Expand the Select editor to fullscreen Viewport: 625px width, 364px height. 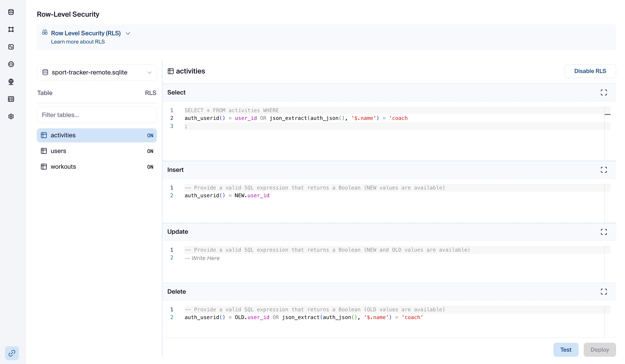click(604, 93)
